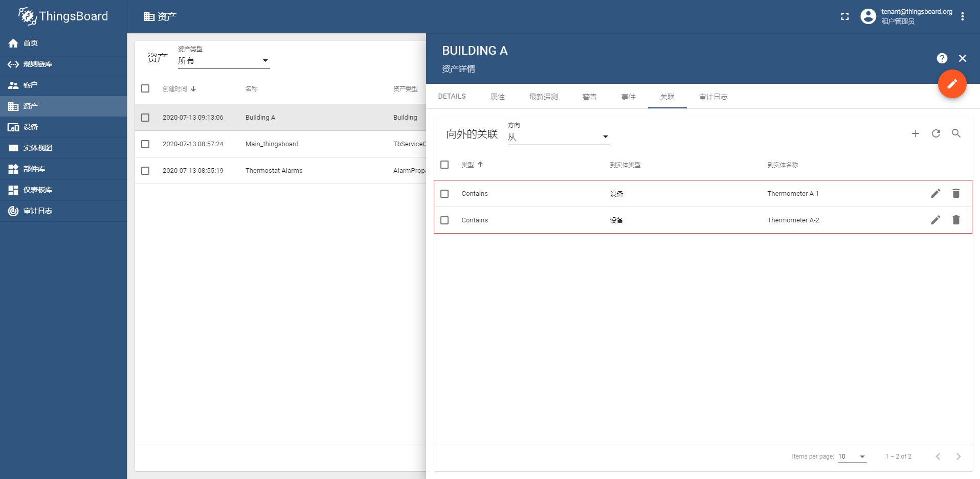Add a new relation with the plus icon
980x479 pixels.
pos(916,133)
